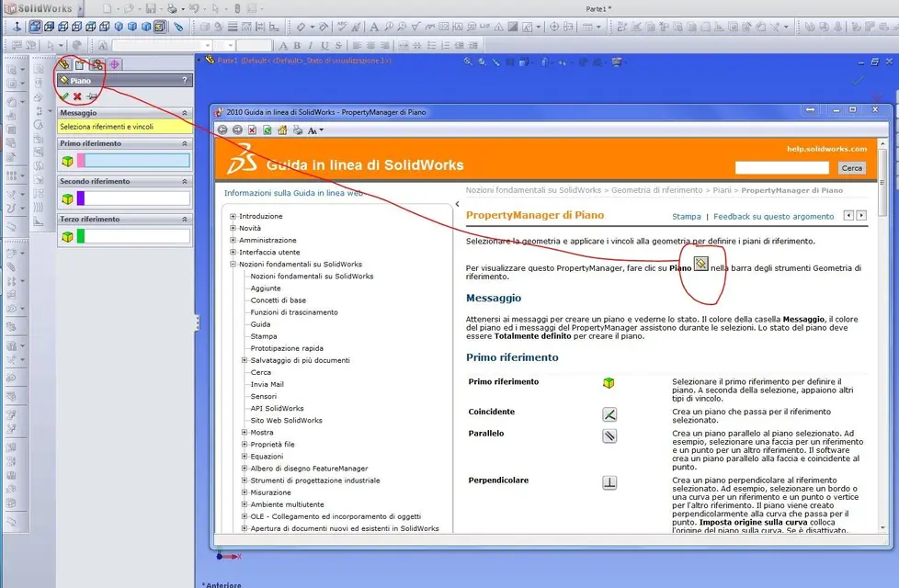
Task: Click the Piano tool icon in help text
Action: point(700,264)
